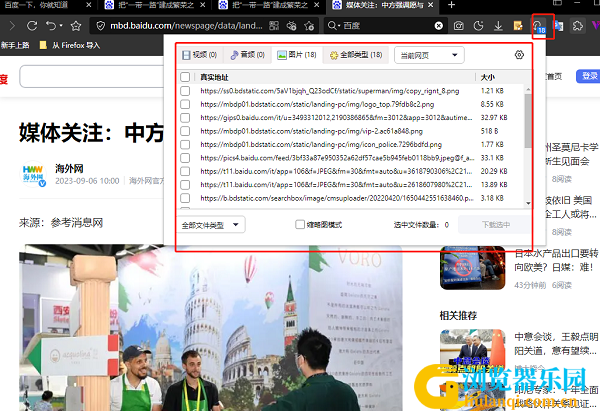600x411 pixels.
Task: Reload the current page
Action: click(x=32, y=26)
